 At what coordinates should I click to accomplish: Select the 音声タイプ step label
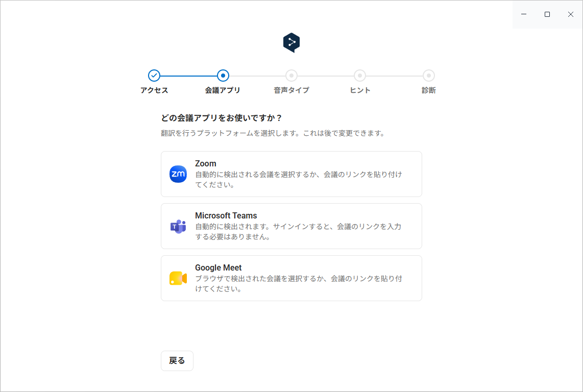pyautogui.click(x=291, y=90)
